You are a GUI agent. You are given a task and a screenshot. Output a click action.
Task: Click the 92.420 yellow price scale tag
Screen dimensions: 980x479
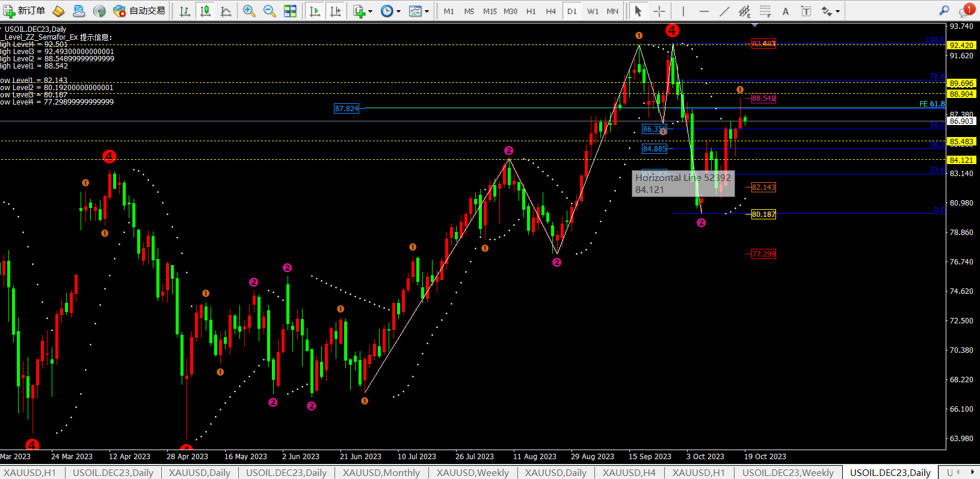point(961,45)
